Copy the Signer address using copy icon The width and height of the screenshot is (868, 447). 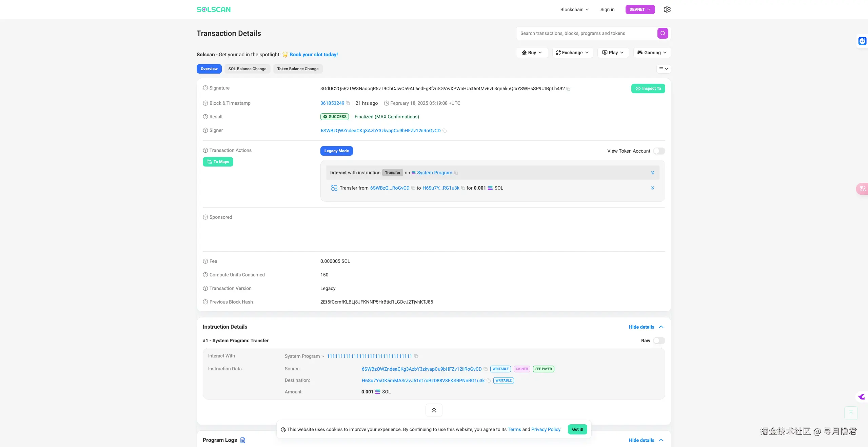pos(445,131)
